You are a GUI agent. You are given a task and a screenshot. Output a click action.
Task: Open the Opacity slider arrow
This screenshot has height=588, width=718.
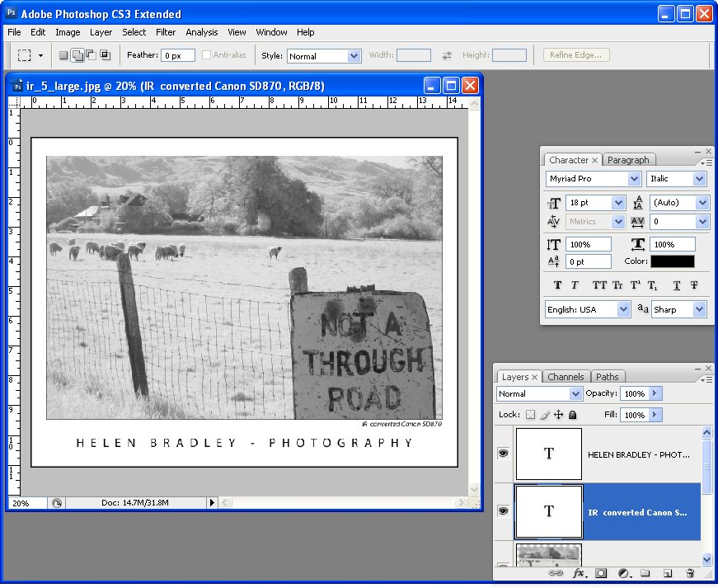(655, 393)
